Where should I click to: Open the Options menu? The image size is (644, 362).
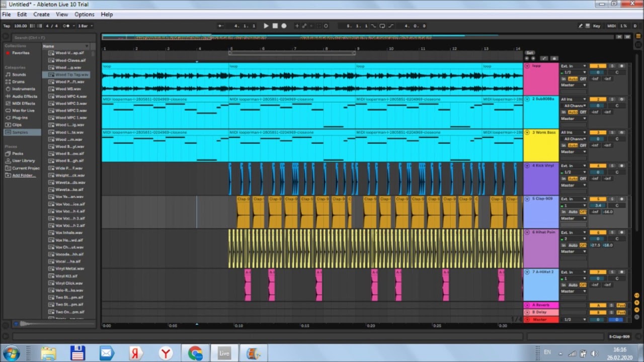point(84,14)
